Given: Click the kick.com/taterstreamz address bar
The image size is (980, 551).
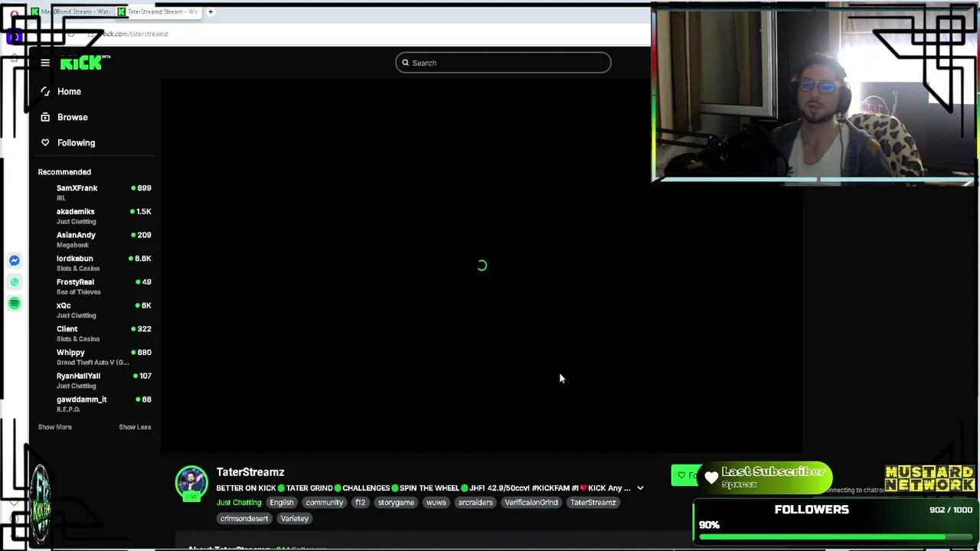Looking at the screenshot, I should point(134,34).
